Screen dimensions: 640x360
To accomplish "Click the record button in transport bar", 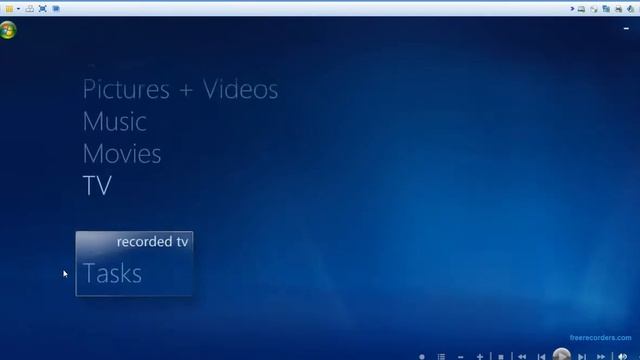I will point(422,357).
